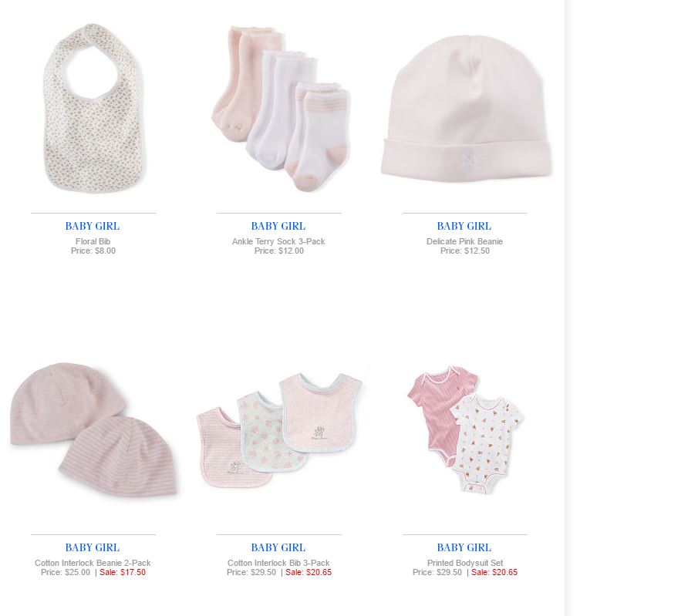
Task: Click the Sale: $17.50 price text
Action: [123, 572]
